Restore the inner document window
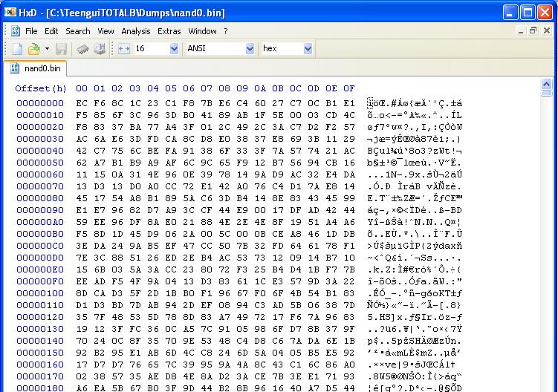Screen dimensions: 558x392 [x=533, y=31]
